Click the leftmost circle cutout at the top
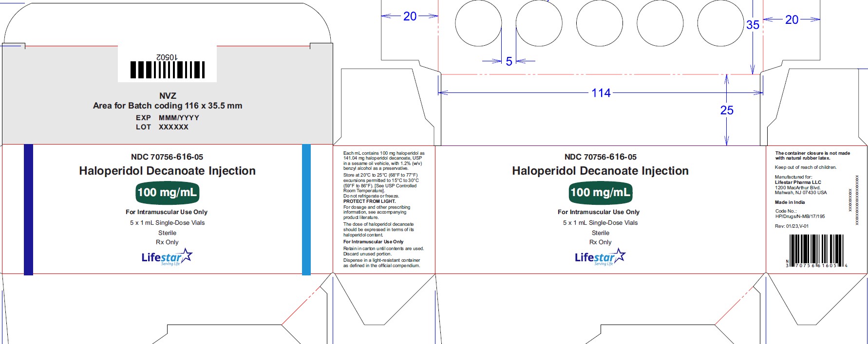The height and width of the screenshot is (344, 868). point(478,23)
